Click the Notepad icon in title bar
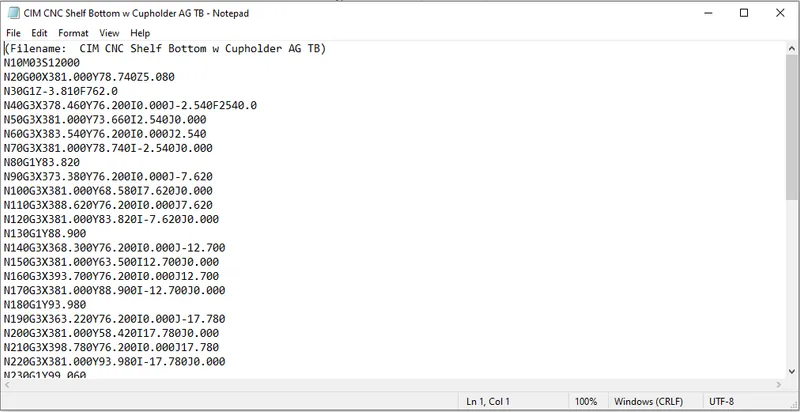Screen dimensions: 800x412 [x=13, y=13]
